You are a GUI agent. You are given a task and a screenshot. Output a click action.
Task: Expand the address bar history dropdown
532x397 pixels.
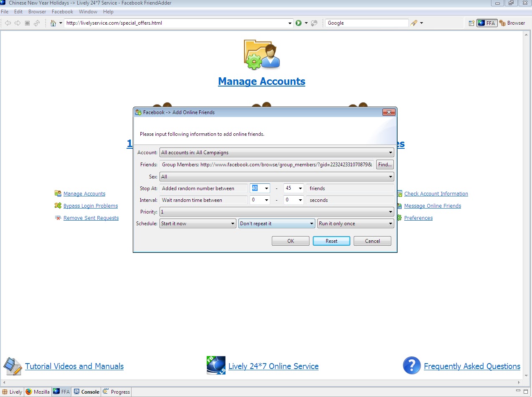(290, 23)
